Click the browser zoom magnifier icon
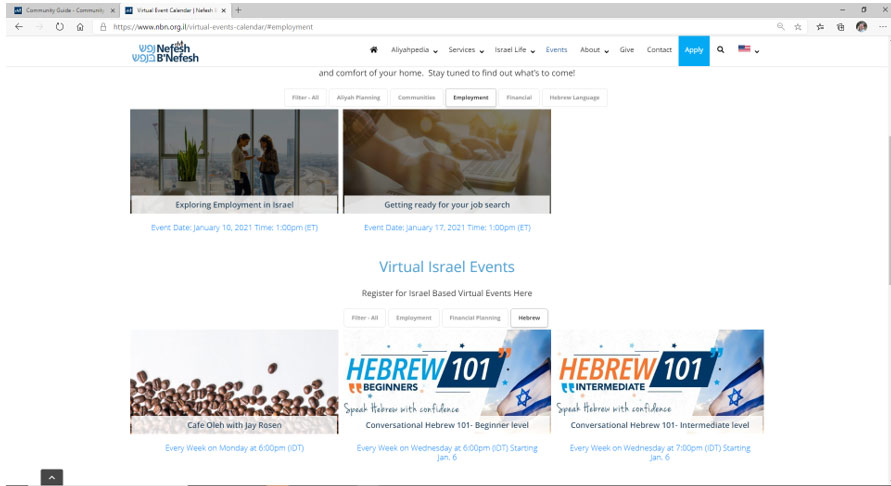 [x=777, y=27]
